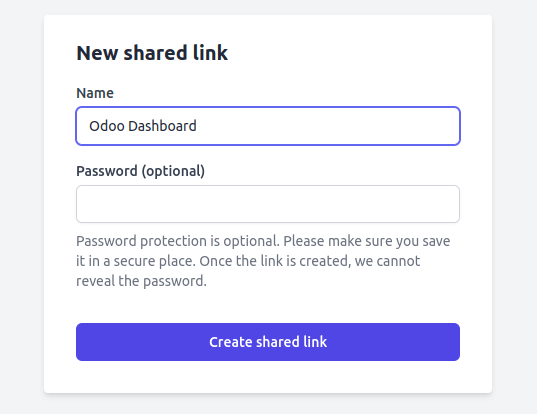Click the password protection help text

[x=263, y=261]
